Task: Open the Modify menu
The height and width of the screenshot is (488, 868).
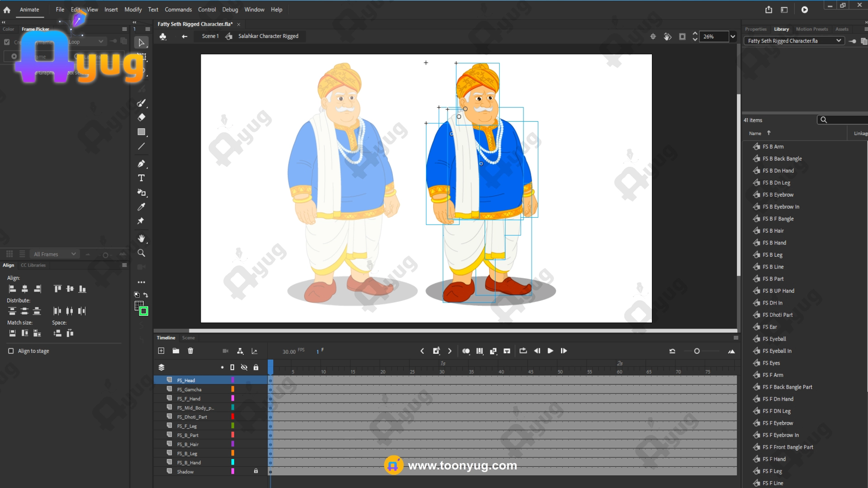Action: click(133, 9)
